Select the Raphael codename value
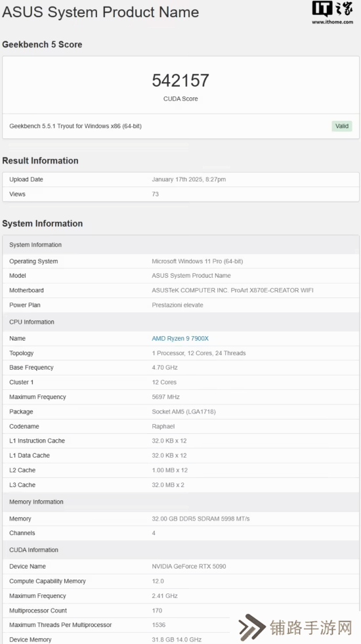Screen dimensions: 361x644 coord(163,426)
